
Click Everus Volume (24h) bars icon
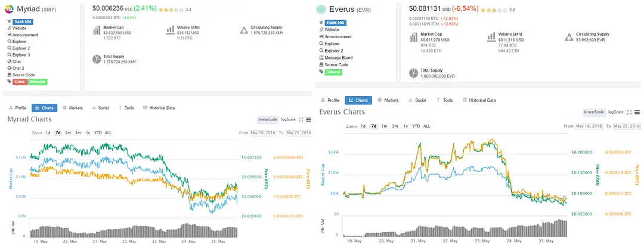(x=491, y=38)
